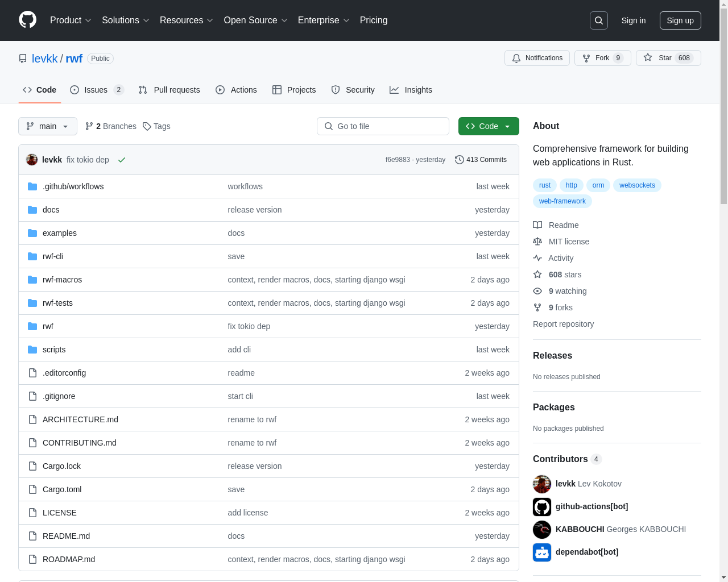Click the Sign up button
Viewport: 728px width, 582px height.
point(680,20)
